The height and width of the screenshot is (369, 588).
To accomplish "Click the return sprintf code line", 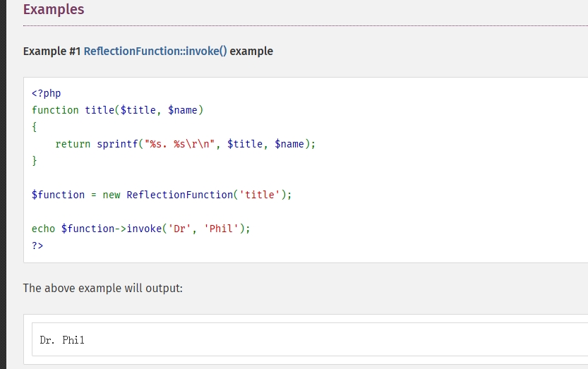I will (186, 144).
